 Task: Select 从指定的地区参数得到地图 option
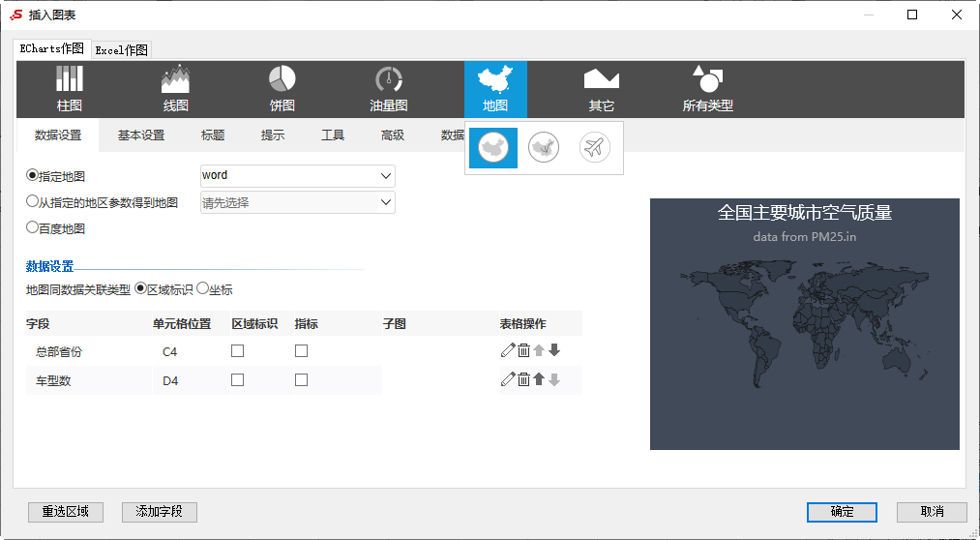click(32, 202)
